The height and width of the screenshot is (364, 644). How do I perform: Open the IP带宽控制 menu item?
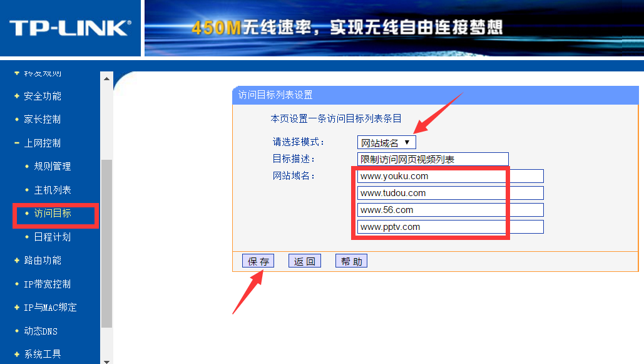pos(47,284)
